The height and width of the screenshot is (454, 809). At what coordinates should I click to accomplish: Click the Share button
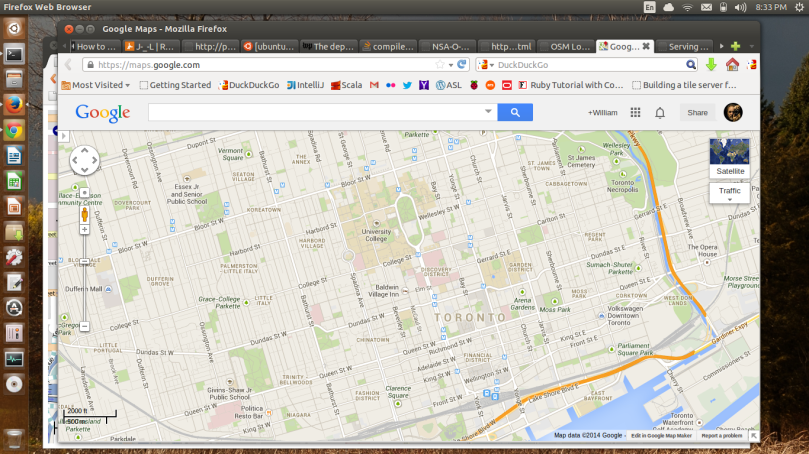698,112
